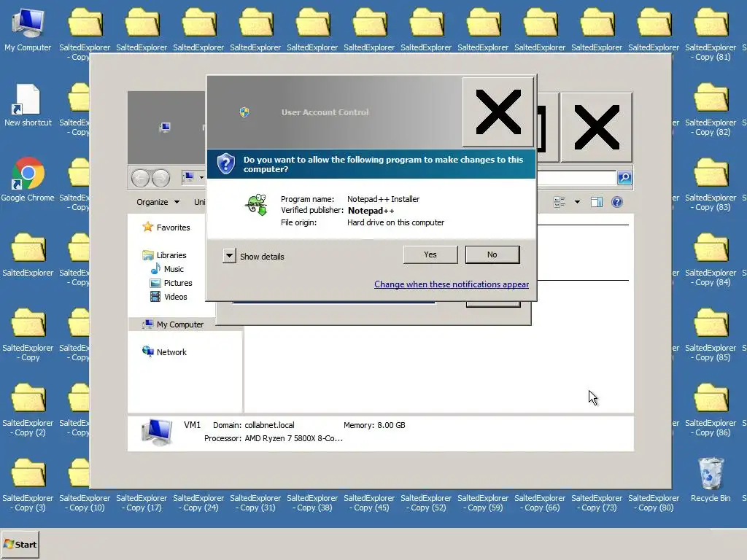Click the Change your view icon
This screenshot has height=560, width=747.
coord(560,202)
